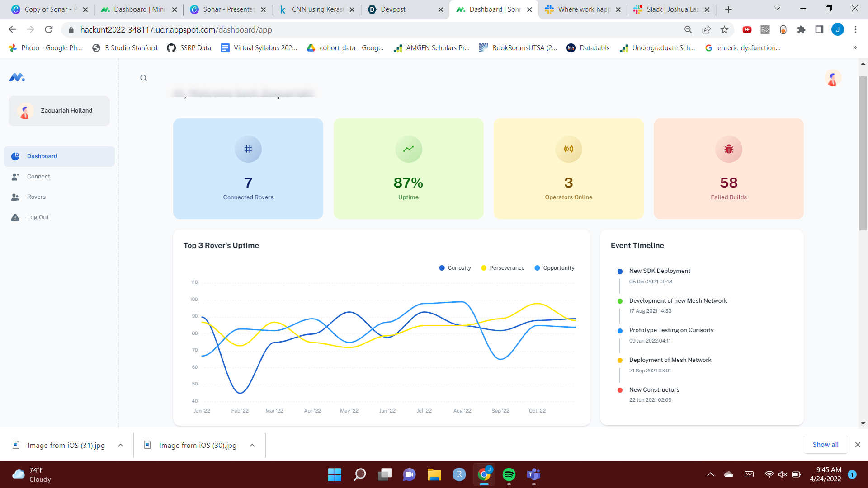Expand options for Image from iOS (30).jpg
Viewport: 868px width, 488px height.
pyautogui.click(x=252, y=445)
